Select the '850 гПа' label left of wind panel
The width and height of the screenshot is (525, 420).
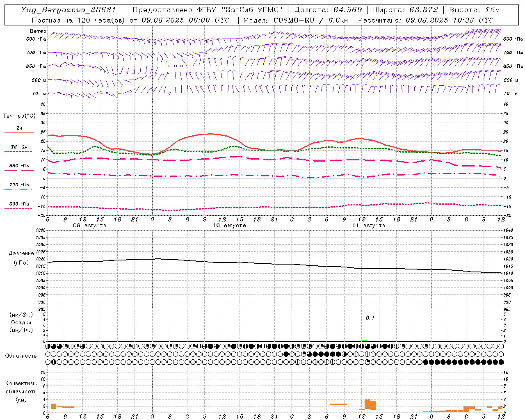pos(36,66)
